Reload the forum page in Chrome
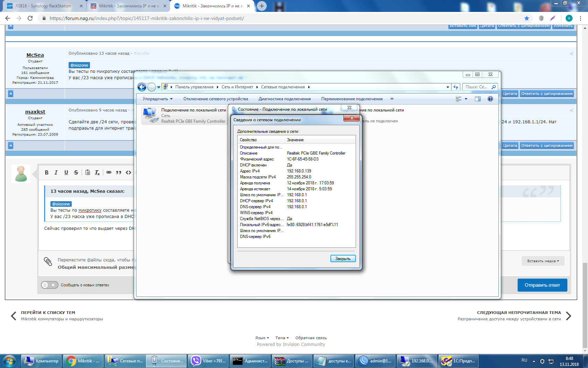 point(30,18)
